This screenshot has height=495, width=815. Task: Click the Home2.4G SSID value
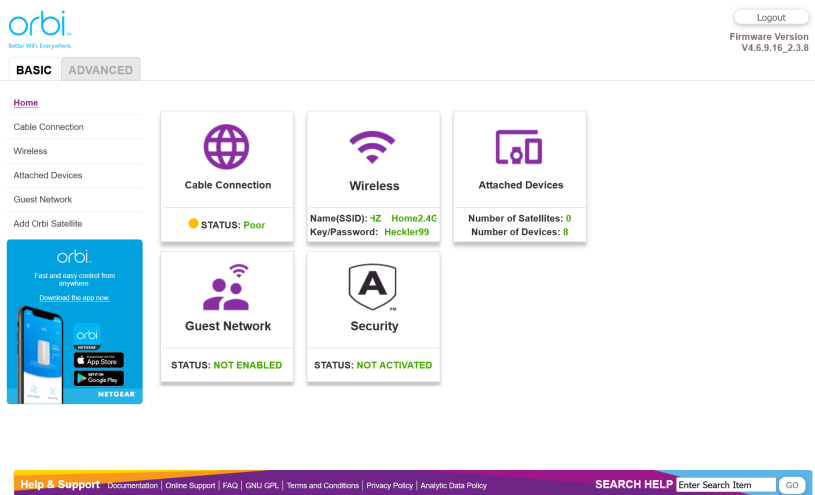(x=414, y=218)
